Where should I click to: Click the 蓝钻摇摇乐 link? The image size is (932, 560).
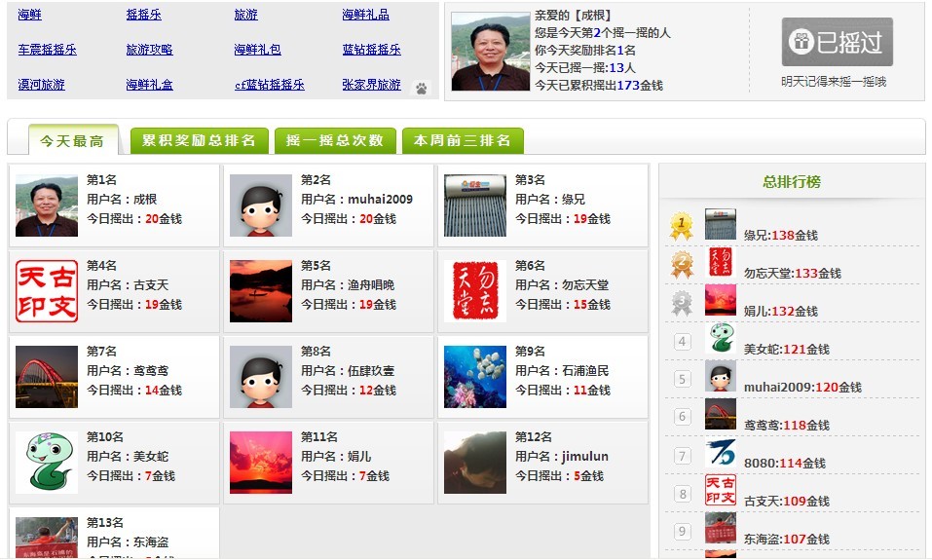tap(371, 50)
